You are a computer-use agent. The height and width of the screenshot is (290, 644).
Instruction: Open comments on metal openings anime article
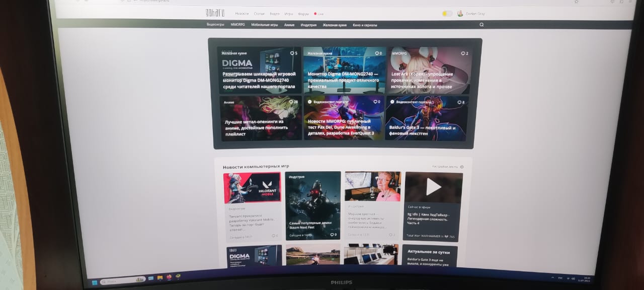293,102
